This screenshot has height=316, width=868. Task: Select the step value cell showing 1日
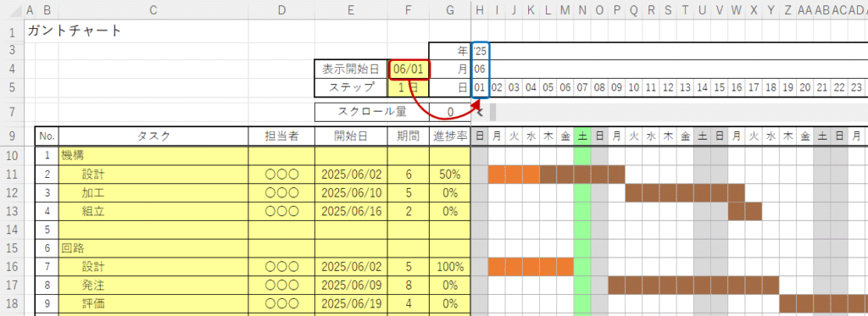click(408, 87)
